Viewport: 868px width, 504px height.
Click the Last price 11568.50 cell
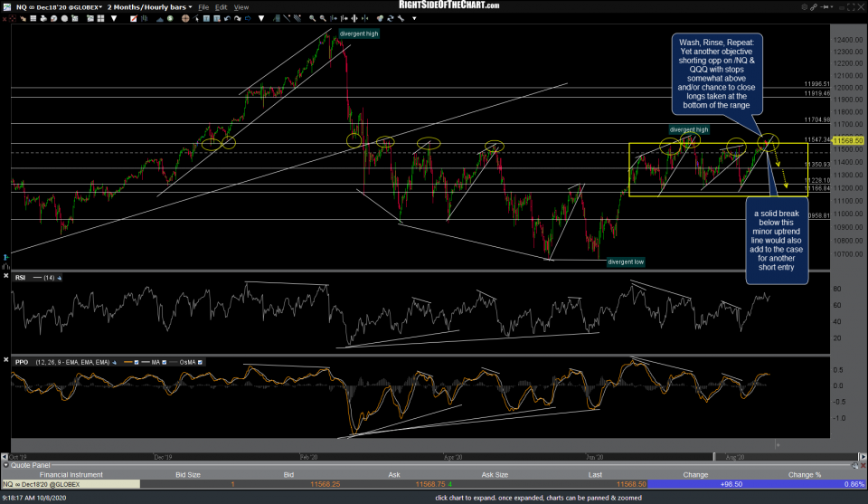(x=631, y=484)
